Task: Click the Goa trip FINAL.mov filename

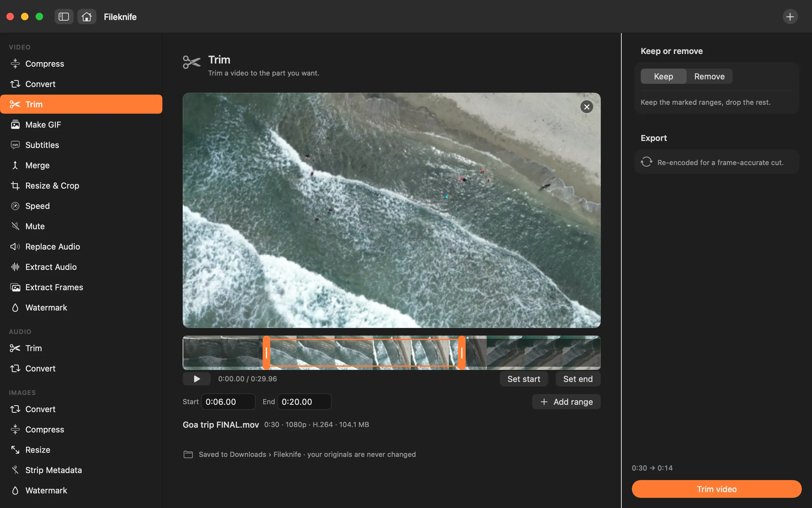Action: coord(221,425)
